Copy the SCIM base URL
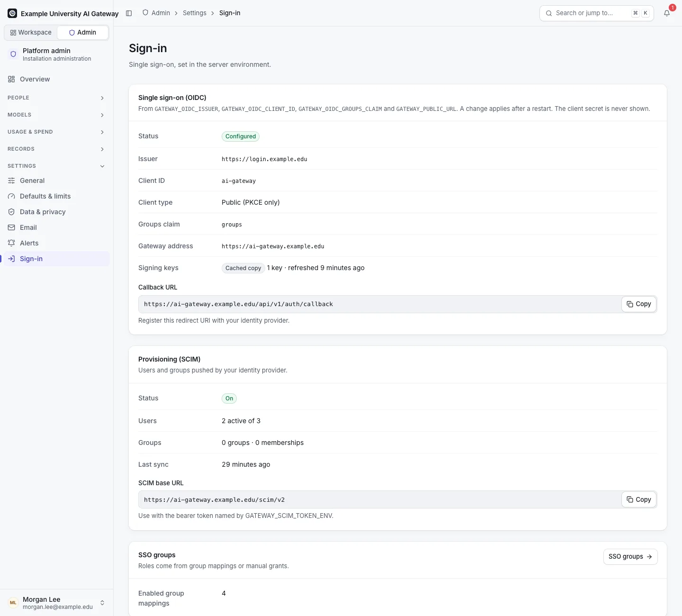 pyautogui.click(x=638, y=499)
